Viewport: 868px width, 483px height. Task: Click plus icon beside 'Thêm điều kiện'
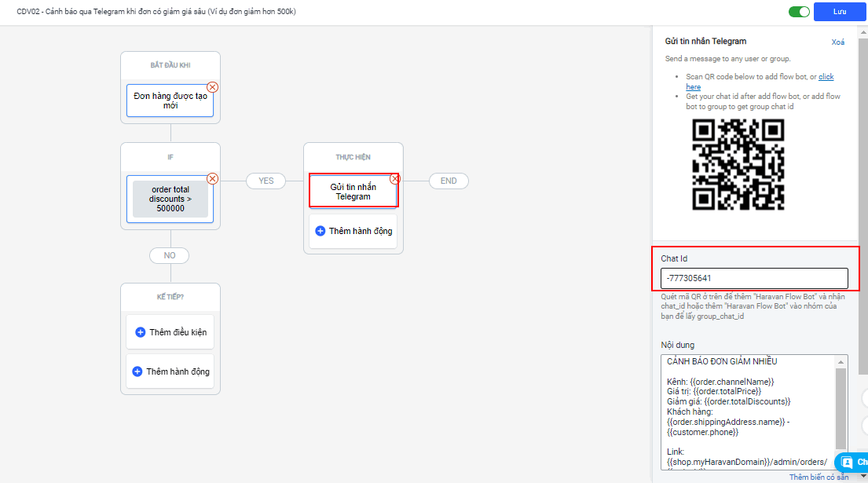tap(141, 332)
